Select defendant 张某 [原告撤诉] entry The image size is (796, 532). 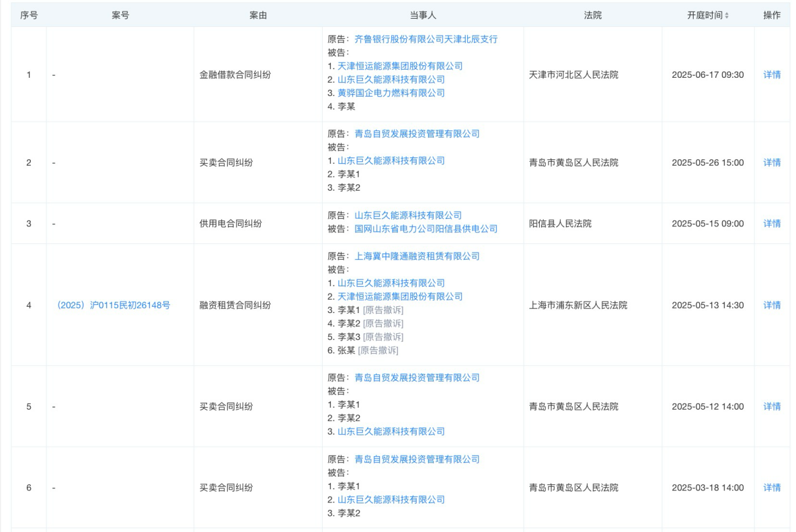pos(363,351)
